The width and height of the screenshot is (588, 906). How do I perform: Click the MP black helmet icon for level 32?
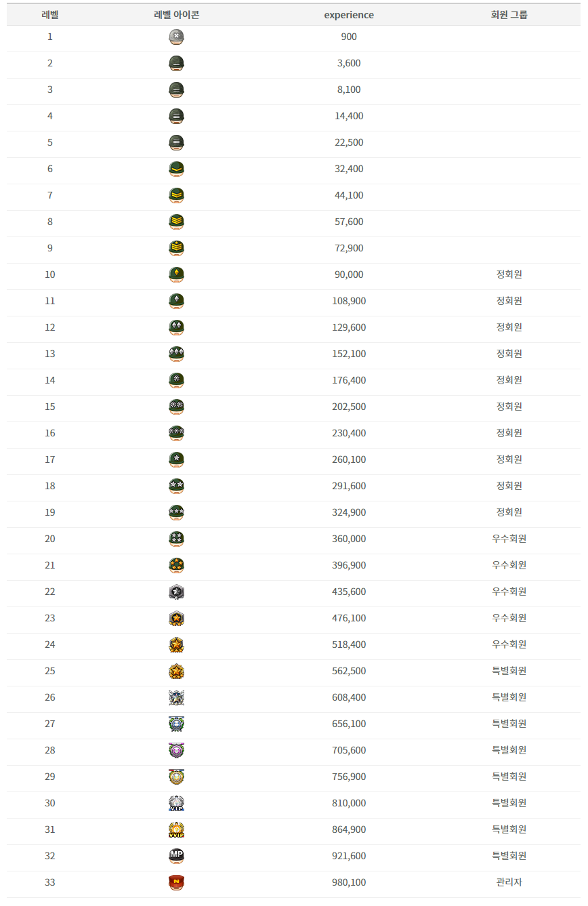click(177, 857)
